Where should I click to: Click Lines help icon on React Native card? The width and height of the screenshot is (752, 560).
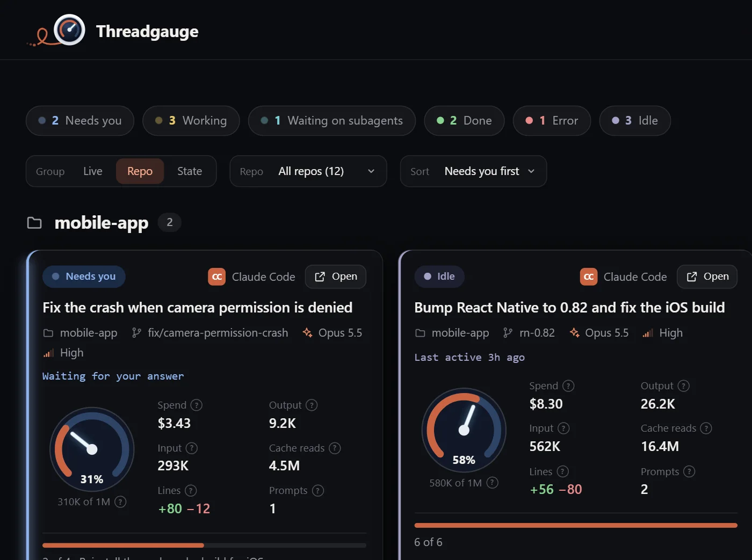tap(562, 471)
